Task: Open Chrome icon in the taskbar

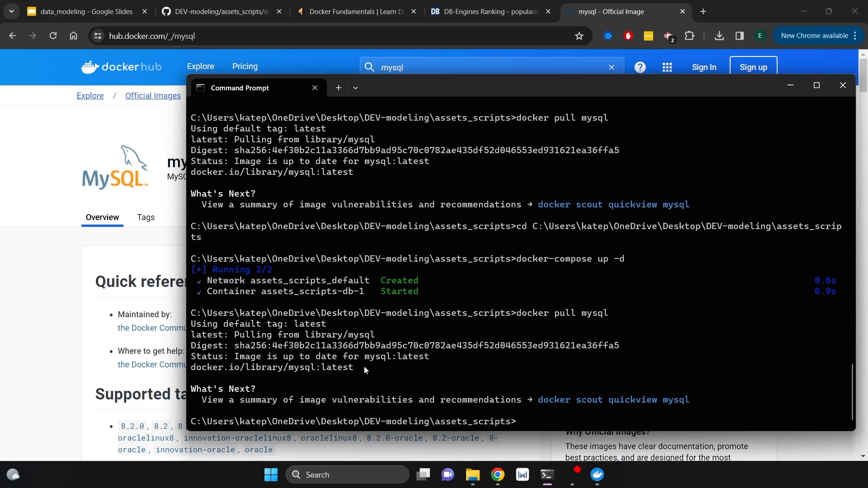Action: [x=498, y=474]
